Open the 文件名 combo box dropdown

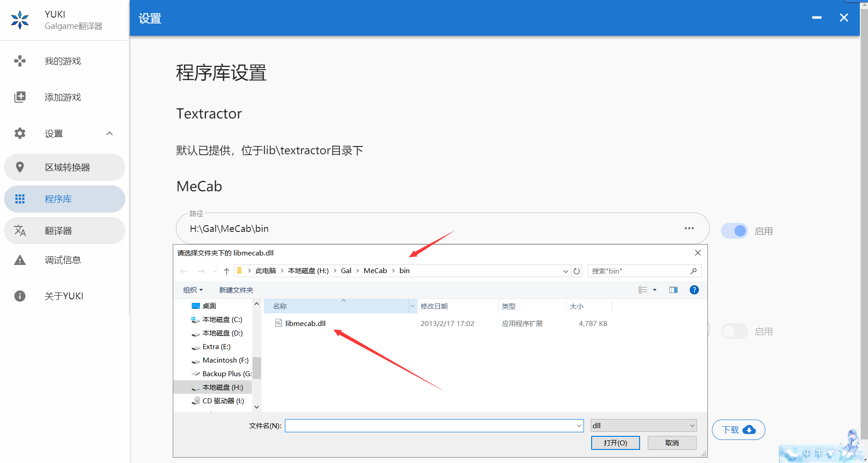(x=579, y=425)
